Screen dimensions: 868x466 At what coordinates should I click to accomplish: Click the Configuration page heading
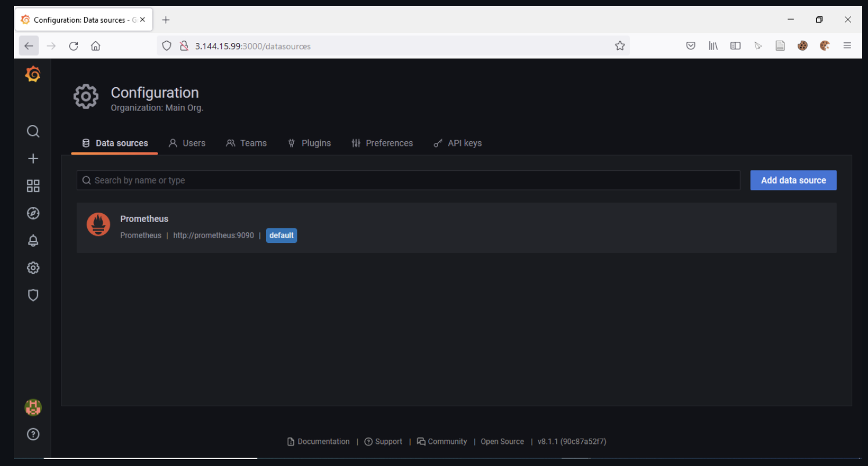click(x=155, y=92)
